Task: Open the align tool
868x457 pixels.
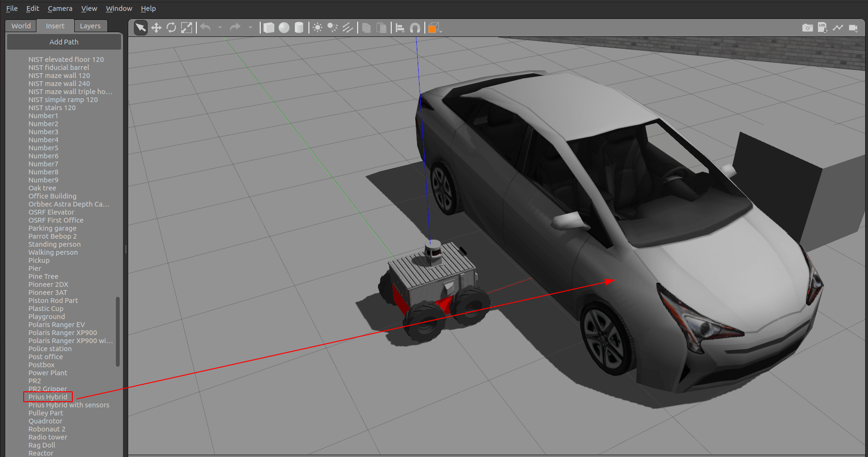Action: pyautogui.click(x=400, y=28)
